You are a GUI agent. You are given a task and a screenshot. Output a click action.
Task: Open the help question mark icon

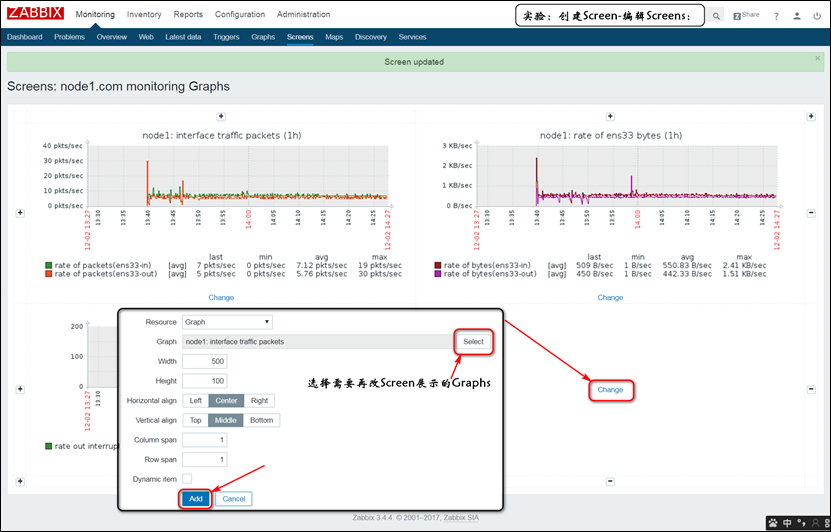pos(776,16)
